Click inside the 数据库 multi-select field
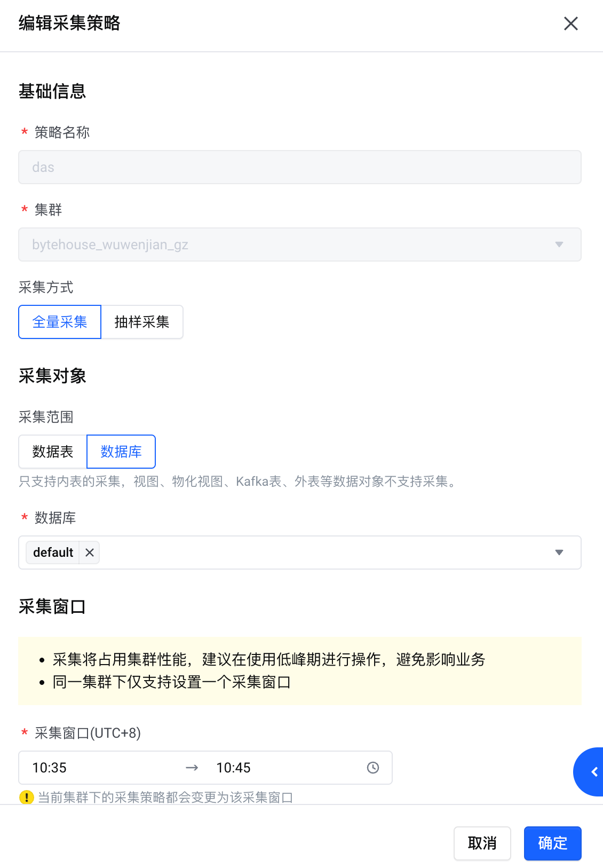Viewport: 603px width, 868px height. click(x=300, y=553)
